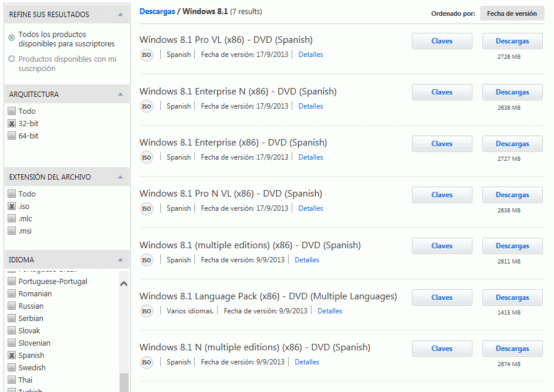
Task: Check the Russian language filter
Action: 12,306
